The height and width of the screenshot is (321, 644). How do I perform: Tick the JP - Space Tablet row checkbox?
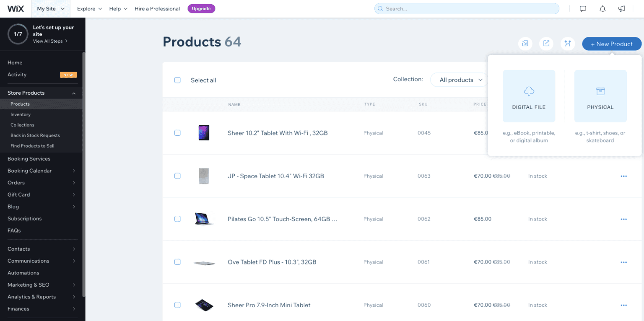(177, 176)
